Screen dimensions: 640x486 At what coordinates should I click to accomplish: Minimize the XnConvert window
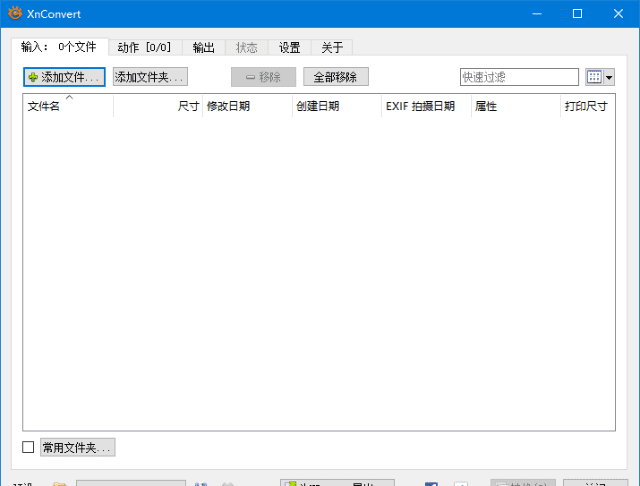coord(537,13)
